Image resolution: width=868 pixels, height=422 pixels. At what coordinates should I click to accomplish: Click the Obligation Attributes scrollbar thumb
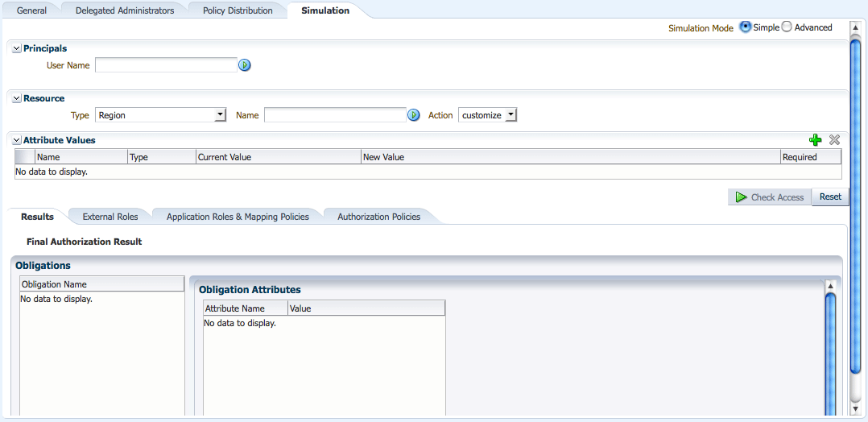[x=830, y=354]
